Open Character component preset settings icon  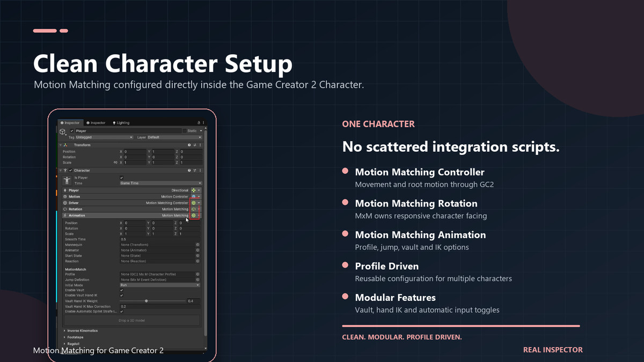pos(195,171)
